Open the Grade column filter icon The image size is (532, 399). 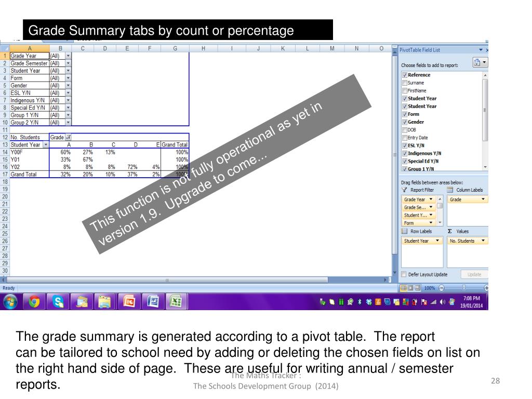click(68, 137)
